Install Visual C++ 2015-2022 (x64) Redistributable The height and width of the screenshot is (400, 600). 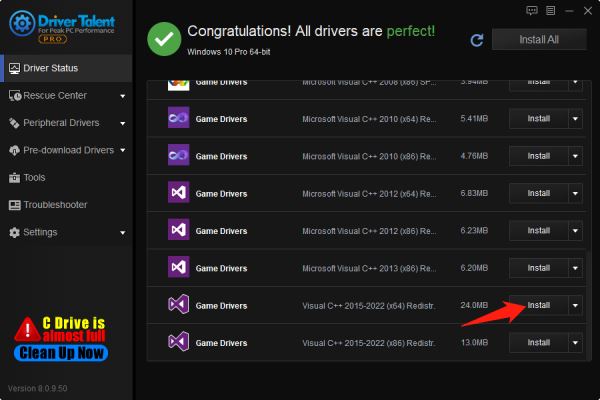point(539,305)
